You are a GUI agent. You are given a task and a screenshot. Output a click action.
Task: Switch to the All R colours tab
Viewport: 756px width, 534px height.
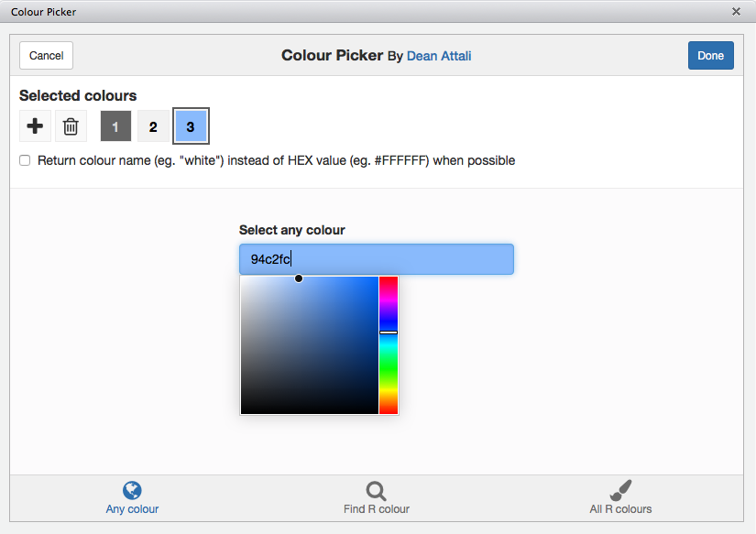(620, 498)
